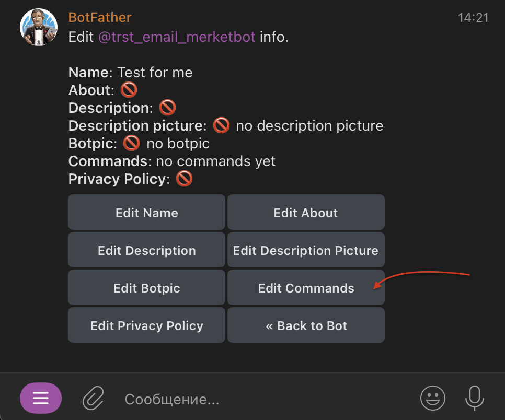Open the Edit Privacy Policy button
This screenshot has height=420, width=505.
[147, 325]
